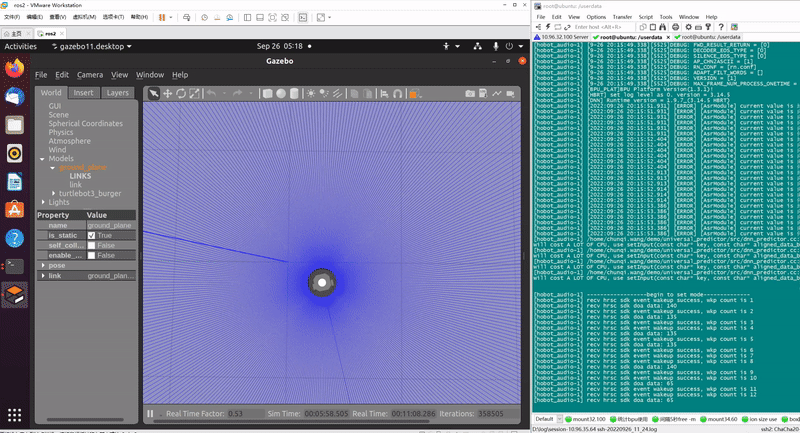The height and width of the screenshot is (433, 800).
Task: Click the orange view angle cube icon
Action: pos(414,93)
